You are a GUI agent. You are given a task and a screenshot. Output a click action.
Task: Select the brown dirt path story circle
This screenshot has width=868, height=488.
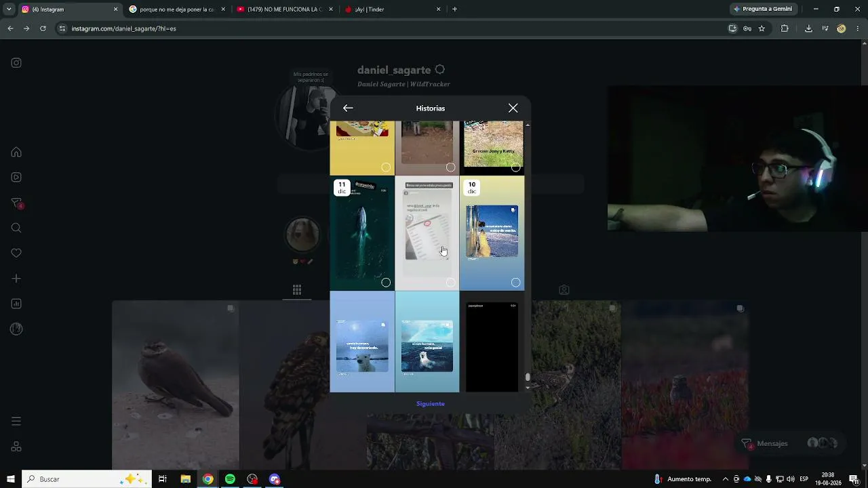451,167
